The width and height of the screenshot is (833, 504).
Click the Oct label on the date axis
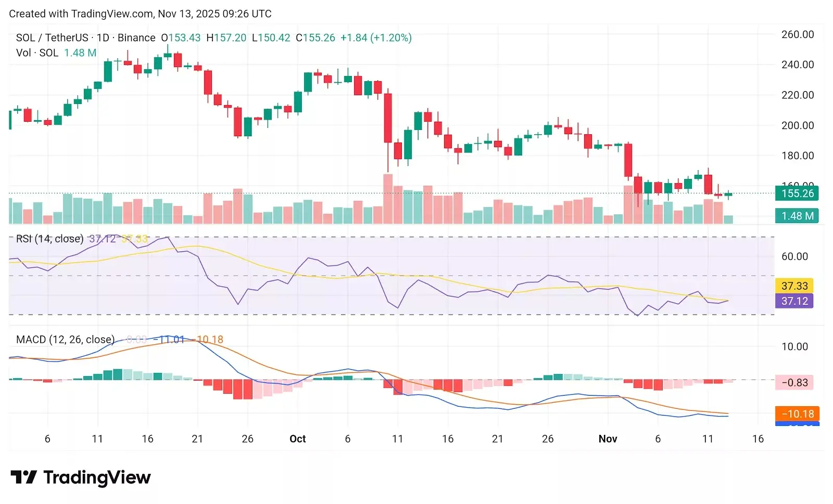pos(298,439)
